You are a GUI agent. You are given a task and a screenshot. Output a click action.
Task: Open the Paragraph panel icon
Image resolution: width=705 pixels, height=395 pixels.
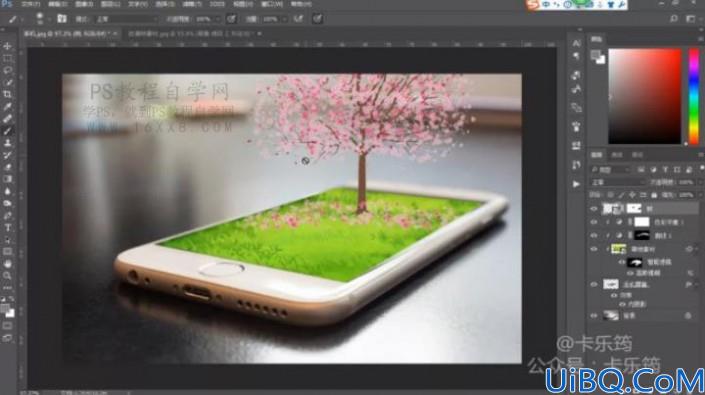[576, 56]
